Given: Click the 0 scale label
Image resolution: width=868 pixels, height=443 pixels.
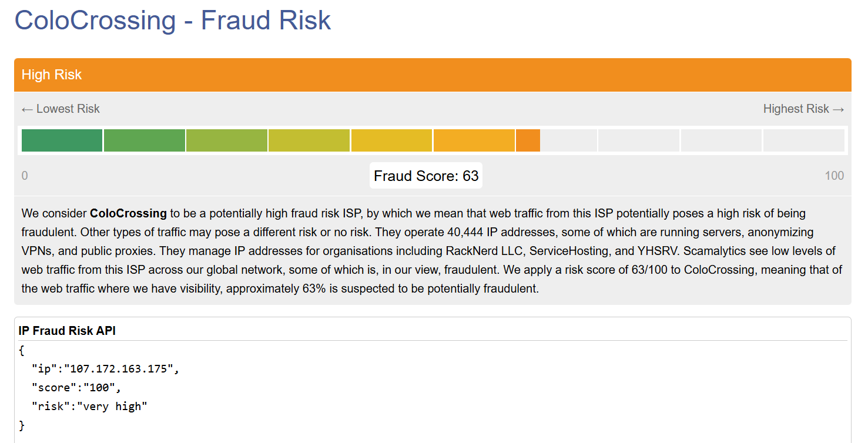Looking at the screenshot, I should (25, 176).
